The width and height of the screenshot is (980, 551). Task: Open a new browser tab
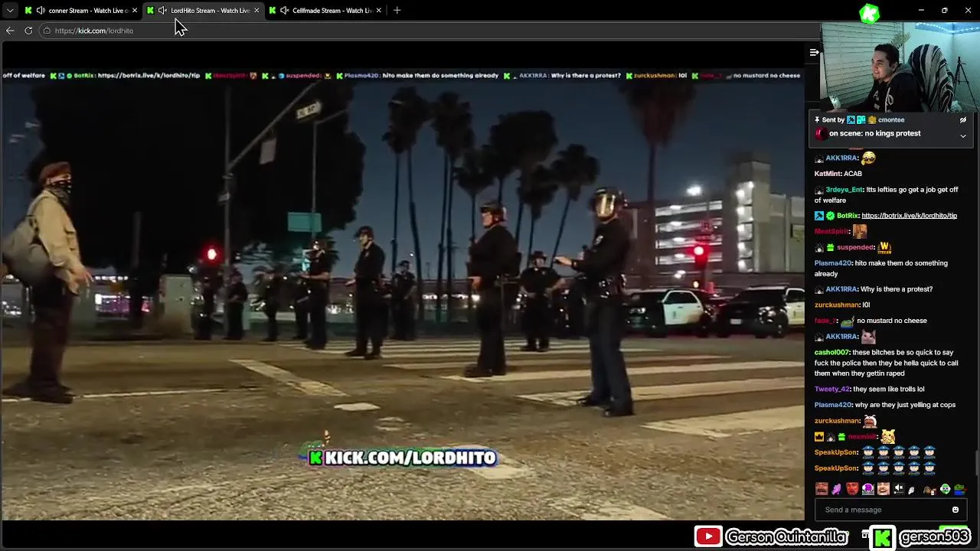tap(397, 11)
